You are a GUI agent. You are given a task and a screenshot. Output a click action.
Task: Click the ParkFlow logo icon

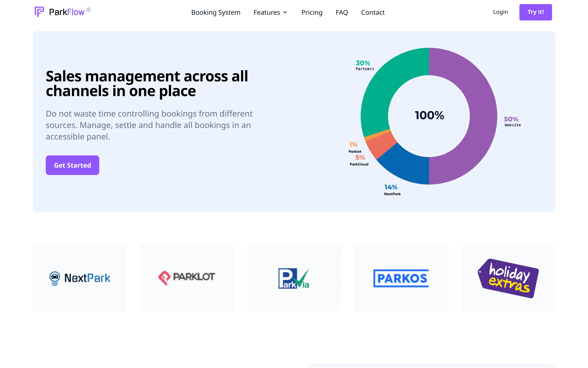tap(39, 12)
